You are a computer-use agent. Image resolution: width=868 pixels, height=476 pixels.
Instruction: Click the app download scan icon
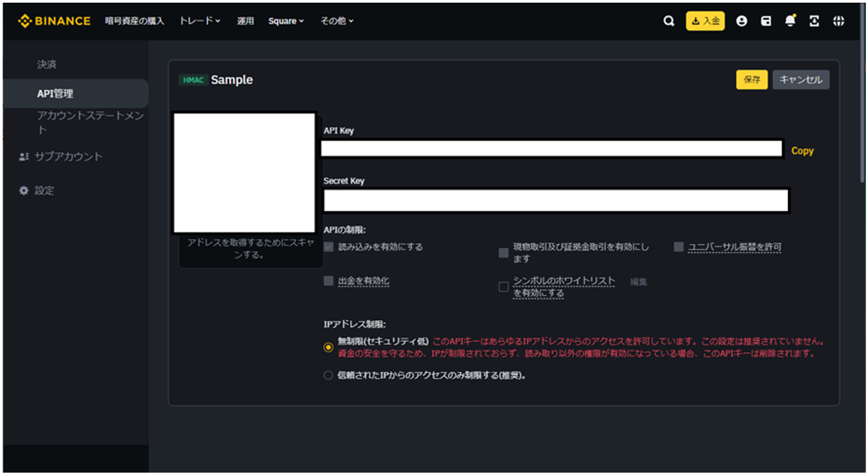coord(814,21)
